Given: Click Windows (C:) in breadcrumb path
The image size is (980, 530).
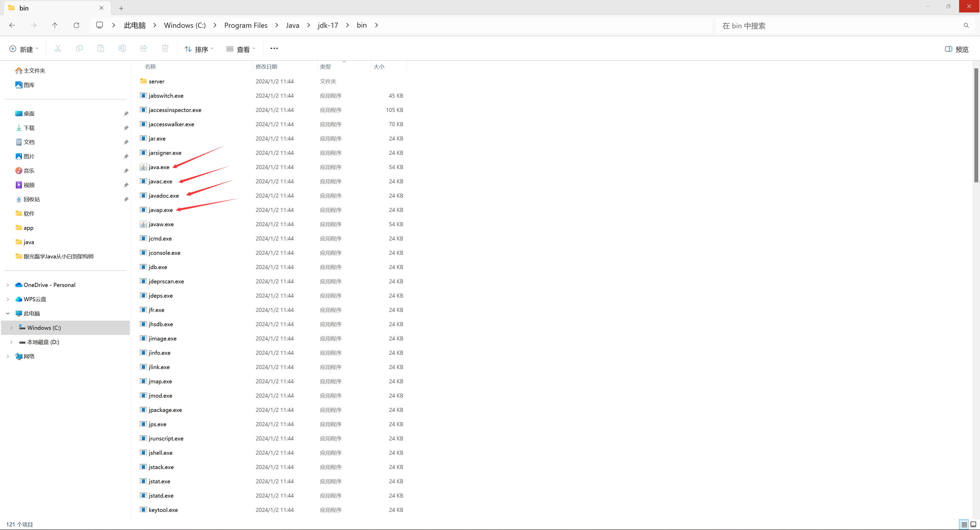Looking at the screenshot, I should pos(185,25).
